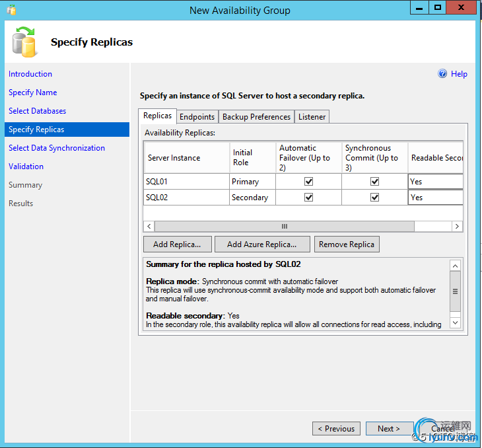The height and width of the screenshot is (448, 482).
Task: Go to the Validation step
Action: click(x=26, y=167)
